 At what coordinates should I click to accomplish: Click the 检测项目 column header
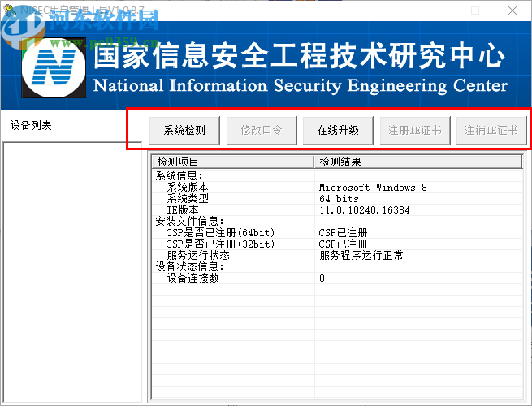tap(233, 162)
